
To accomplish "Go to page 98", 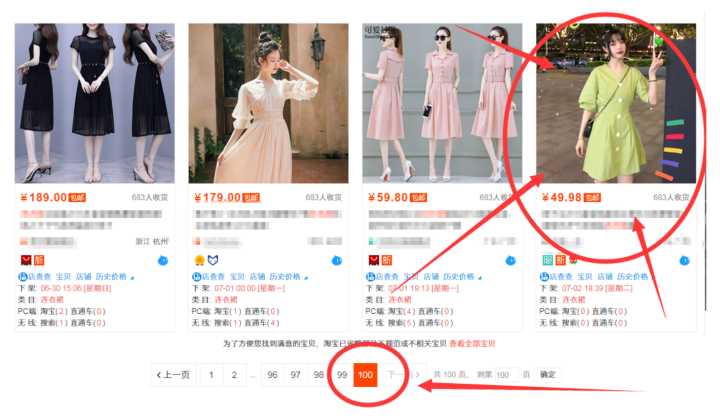I will tap(319, 375).
